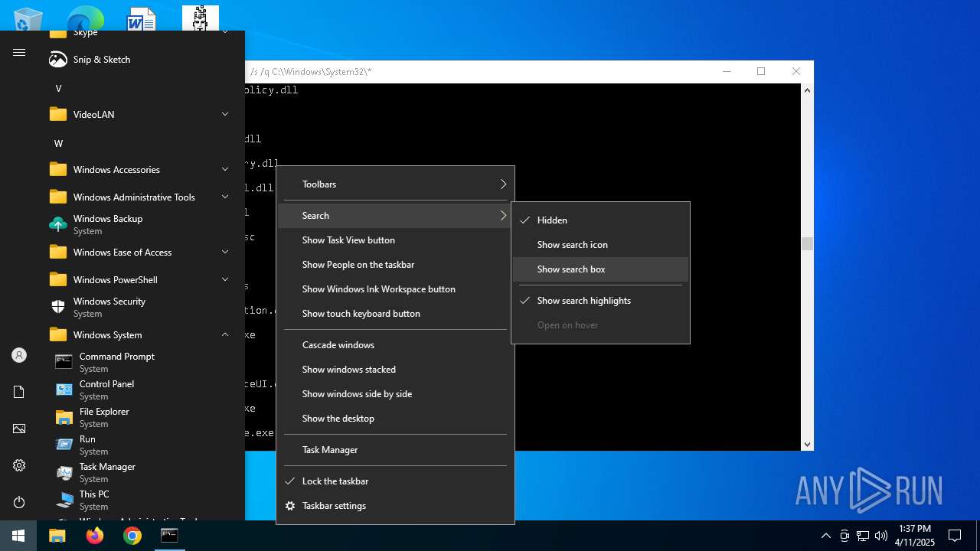Expand Windows Administrative Tools chevron

[225, 197]
